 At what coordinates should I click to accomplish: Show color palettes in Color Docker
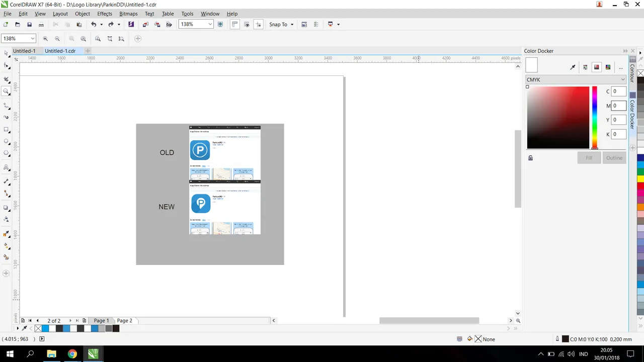pyautogui.click(x=608, y=67)
